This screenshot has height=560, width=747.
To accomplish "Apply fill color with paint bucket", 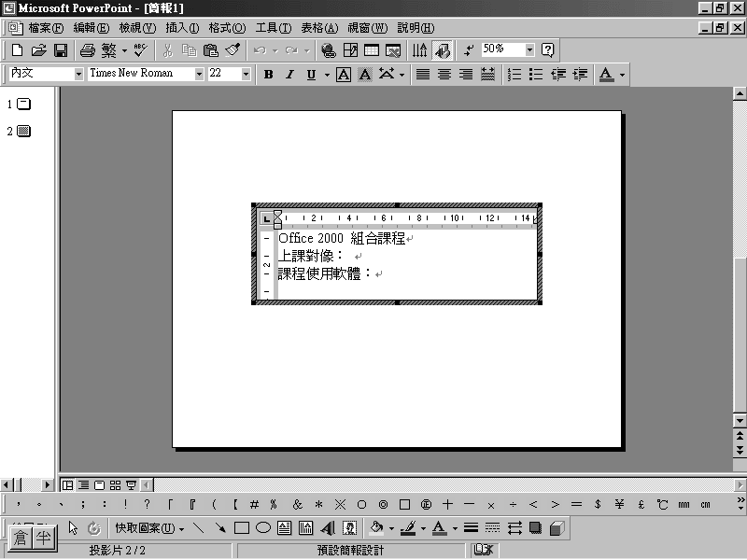I will click(x=377, y=527).
